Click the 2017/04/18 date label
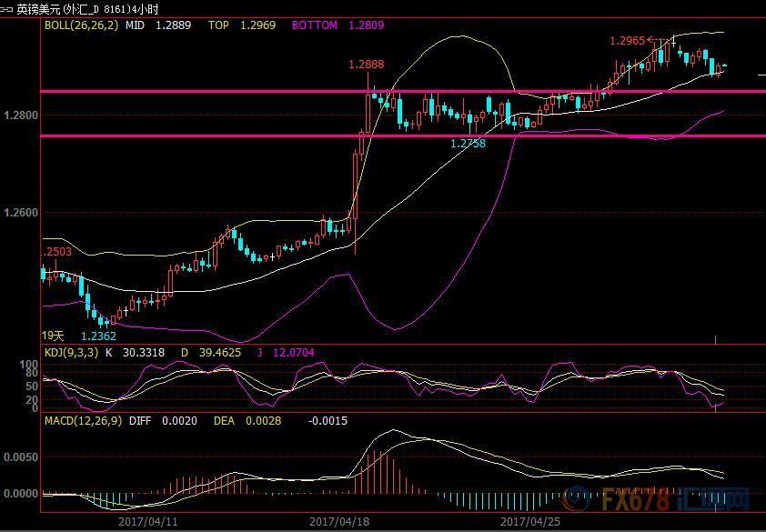The width and height of the screenshot is (766, 532). click(339, 522)
